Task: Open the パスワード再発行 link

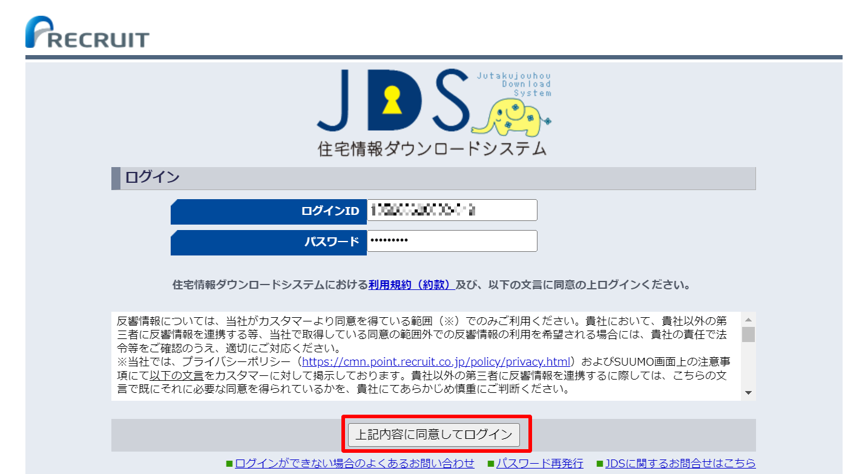Action: point(540,464)
